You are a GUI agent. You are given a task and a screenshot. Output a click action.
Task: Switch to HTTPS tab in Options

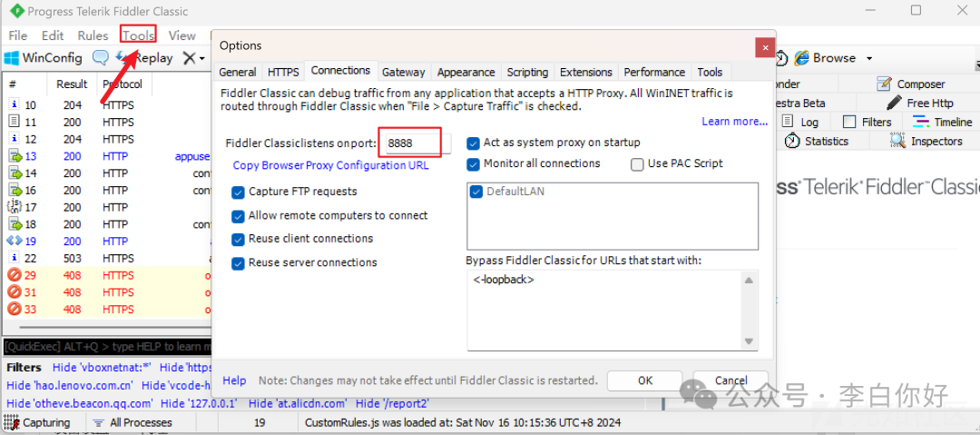click(x=283, y=72)
